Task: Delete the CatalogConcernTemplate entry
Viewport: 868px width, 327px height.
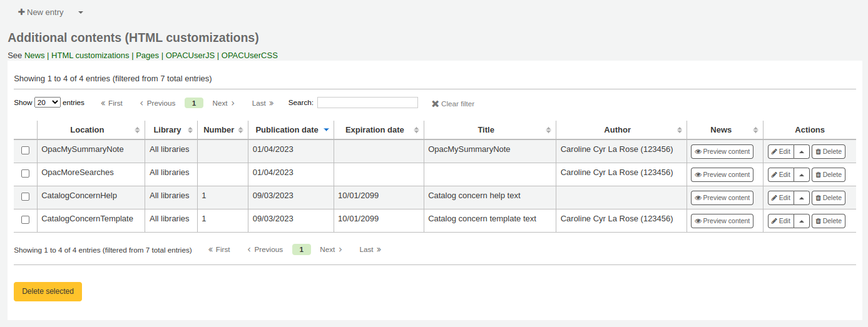Action: [829, 221]
